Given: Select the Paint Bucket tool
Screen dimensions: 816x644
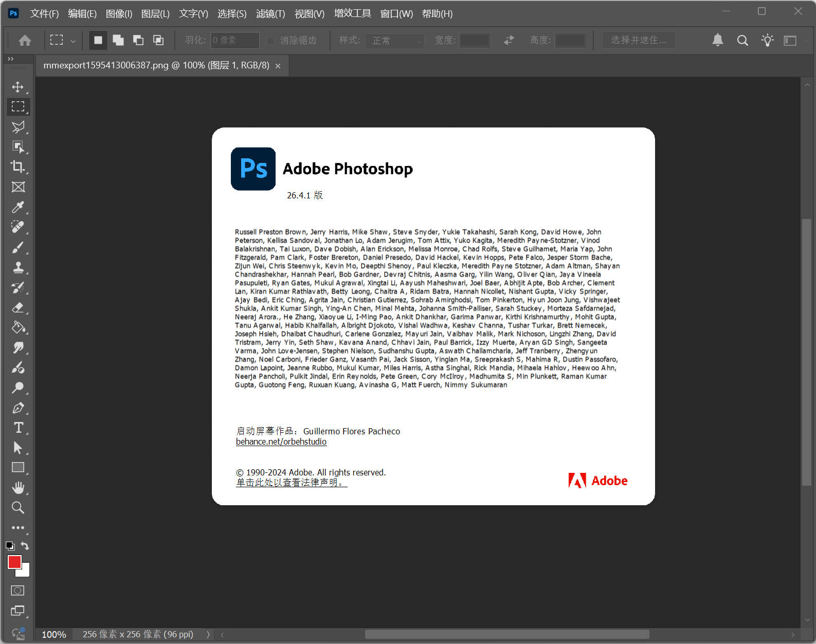Looking at the screenshot, I should (18, 327).
